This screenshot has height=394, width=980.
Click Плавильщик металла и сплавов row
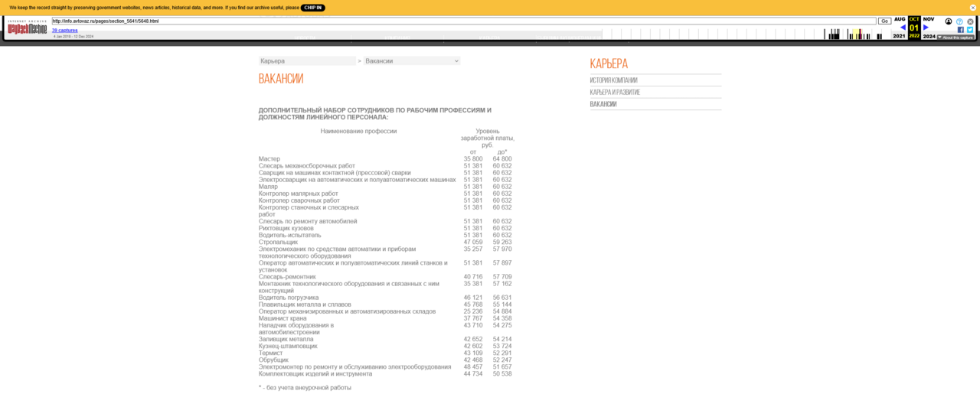(x=385, y=304)
